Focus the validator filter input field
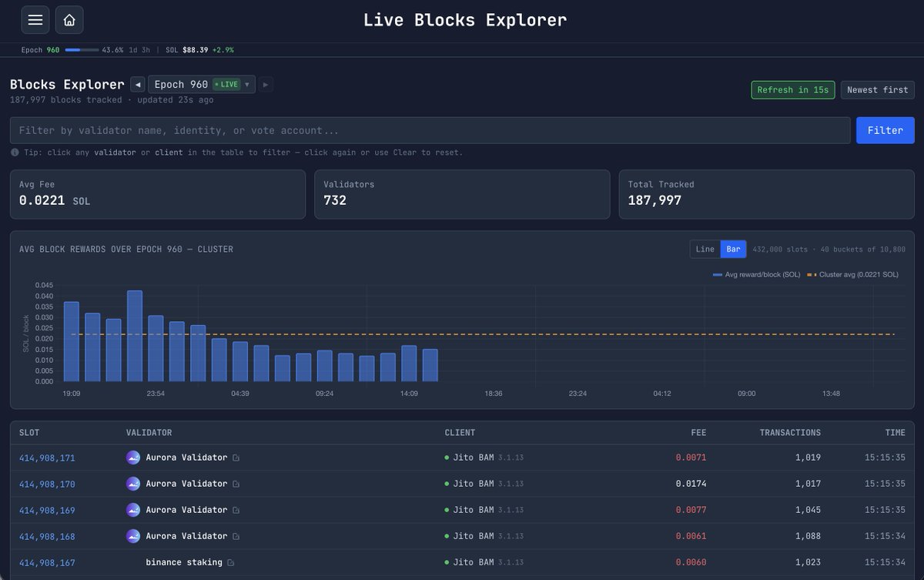The image size is (924, 580). click(430, 130)
